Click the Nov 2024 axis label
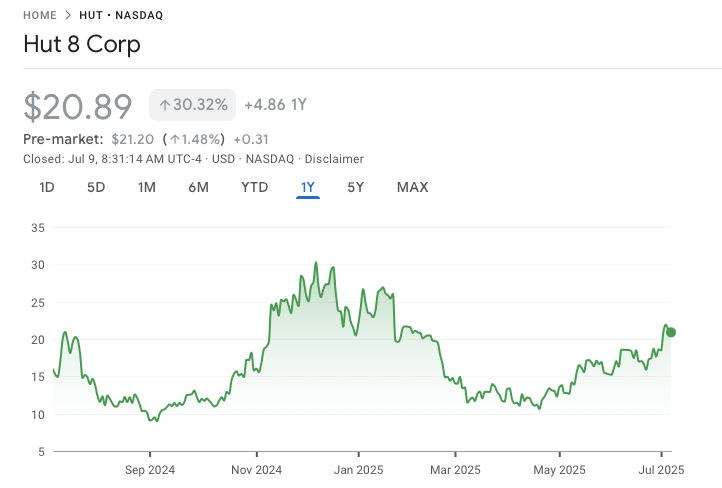Screen dimensions: 722x488 256,470
